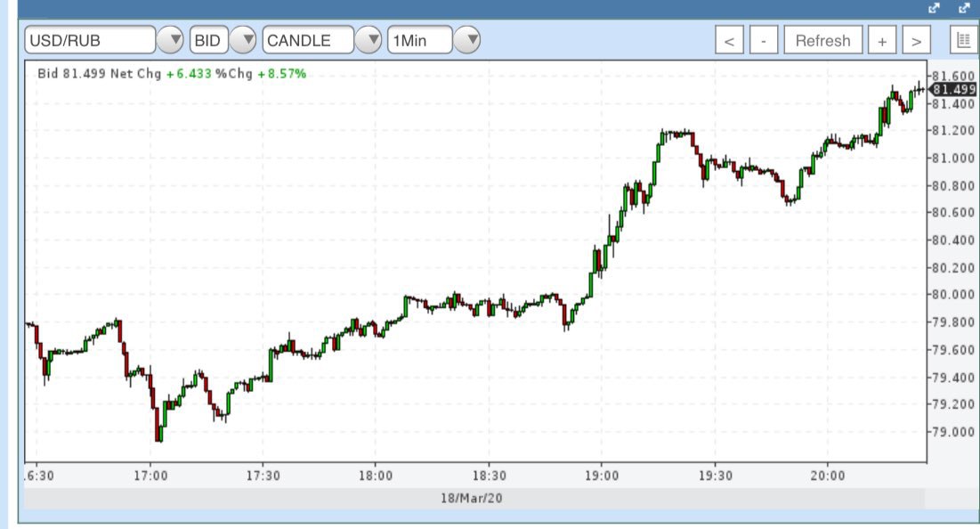
Task: Click the 18:30 time axis label
Action: [489, 476]
